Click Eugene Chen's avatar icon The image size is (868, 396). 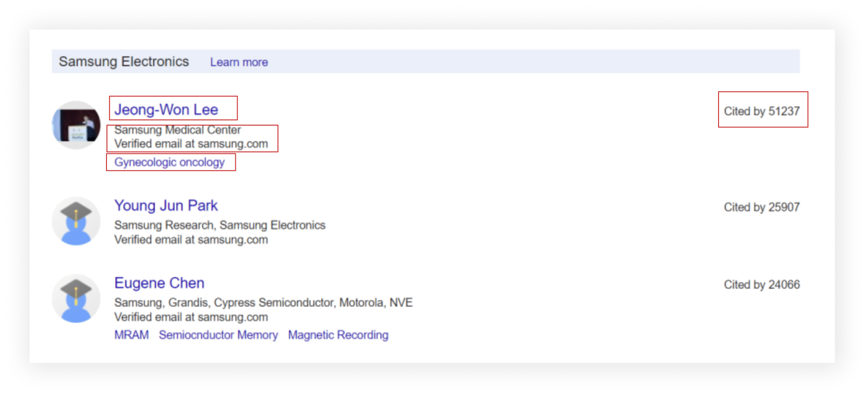coord(76,298)
